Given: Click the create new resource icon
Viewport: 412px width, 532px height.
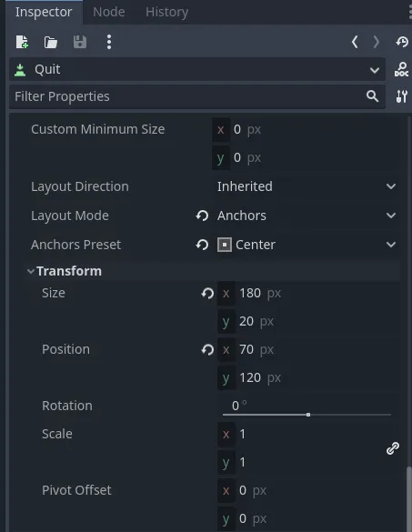Looking at the screenshot, I should point(22,43).
